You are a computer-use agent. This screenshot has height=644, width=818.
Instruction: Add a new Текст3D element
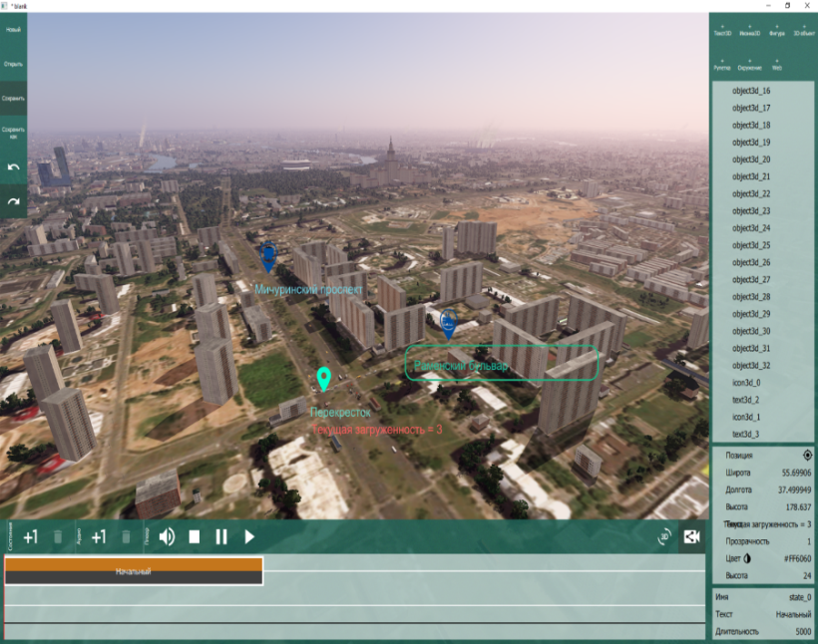[x=722, y=30]
